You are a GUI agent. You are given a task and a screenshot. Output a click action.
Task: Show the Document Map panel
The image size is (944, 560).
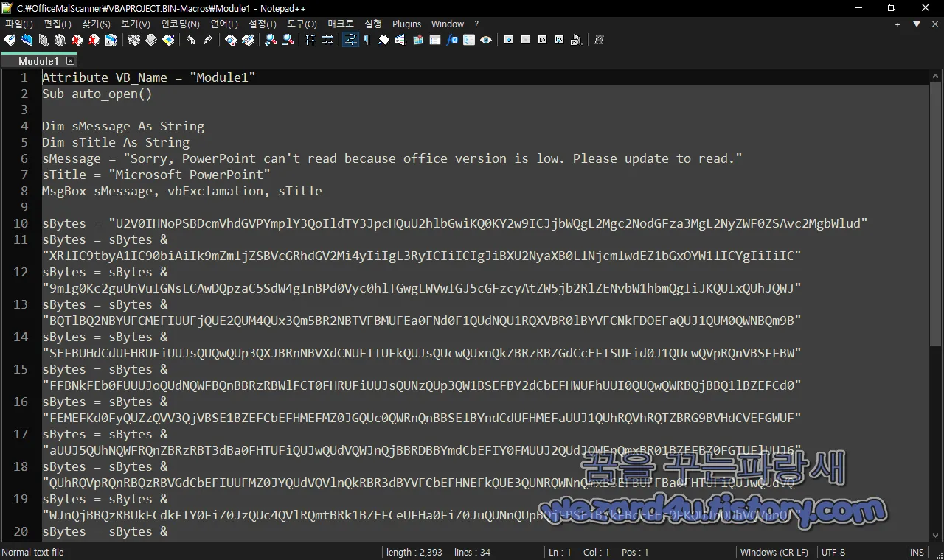click(418, 40)
